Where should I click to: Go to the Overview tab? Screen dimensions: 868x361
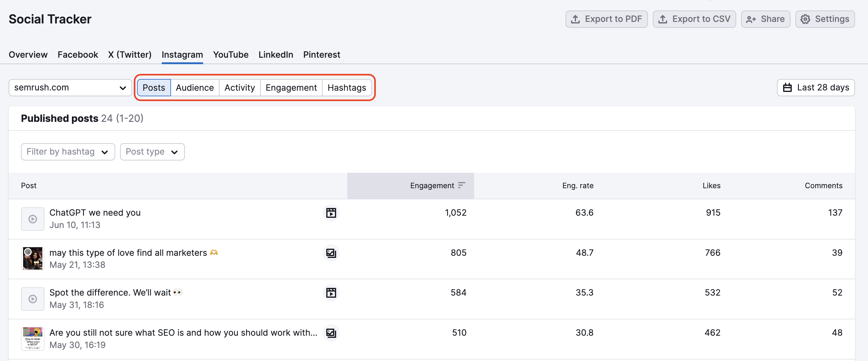coord(28,55)
